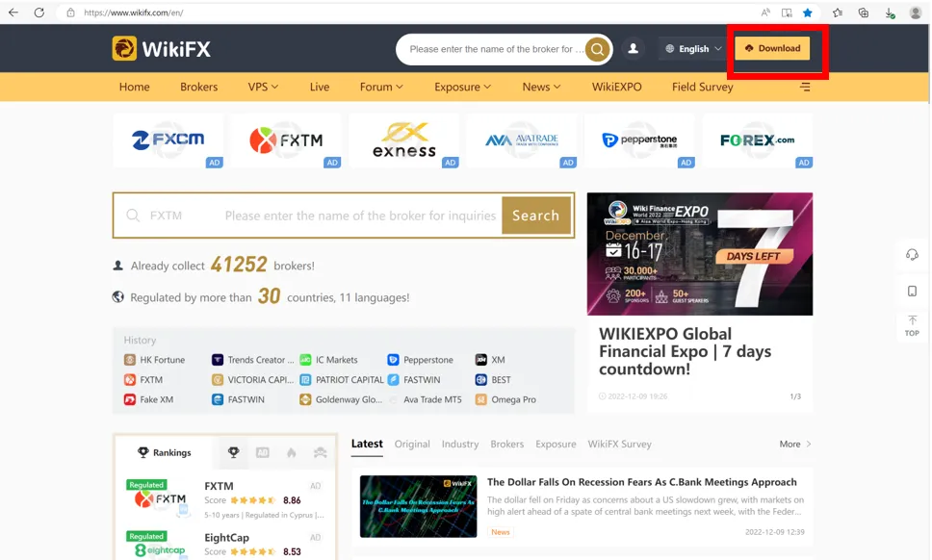This screenshot has width=932, height=560.
Task: Switch to the Latest news tab
Action: [x=367, y=444]
